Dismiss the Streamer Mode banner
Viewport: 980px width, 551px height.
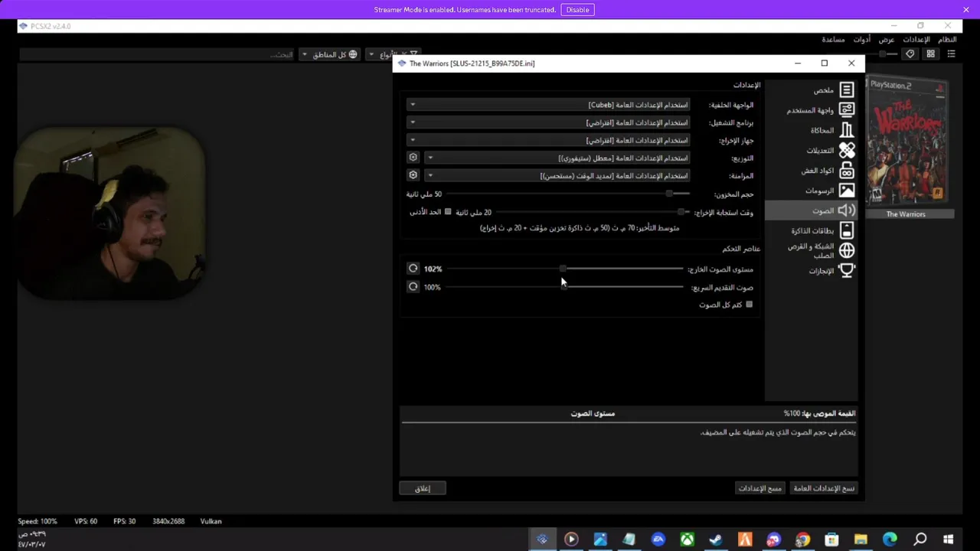pyautogui.click(x=966, y=10)
